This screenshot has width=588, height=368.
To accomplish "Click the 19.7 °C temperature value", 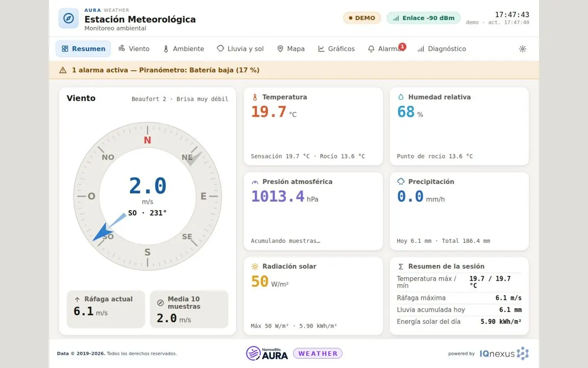I will click(x=274, y=112).
